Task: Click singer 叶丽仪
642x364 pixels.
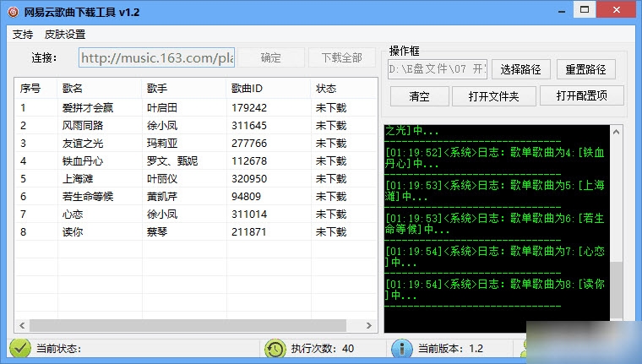Action: pos(162,178)
